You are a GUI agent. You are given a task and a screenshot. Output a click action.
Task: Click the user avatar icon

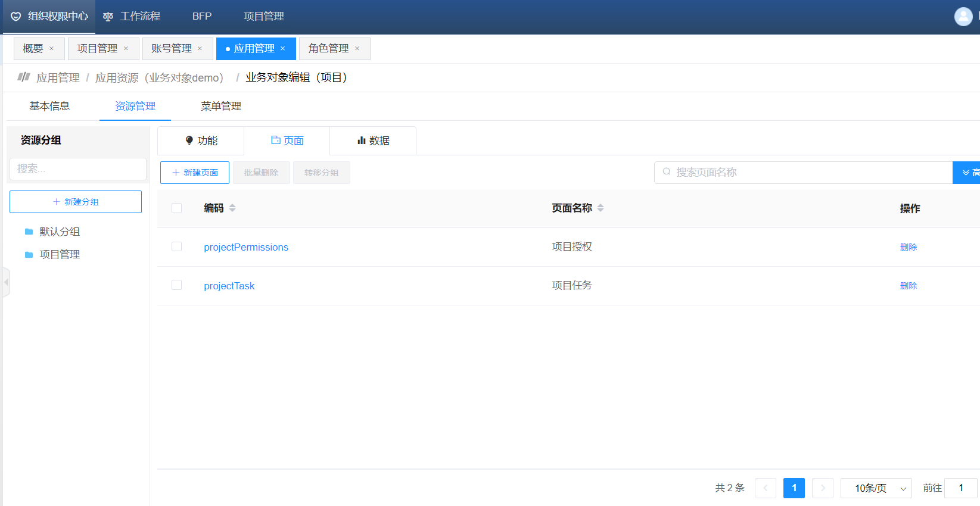point(963,17)
